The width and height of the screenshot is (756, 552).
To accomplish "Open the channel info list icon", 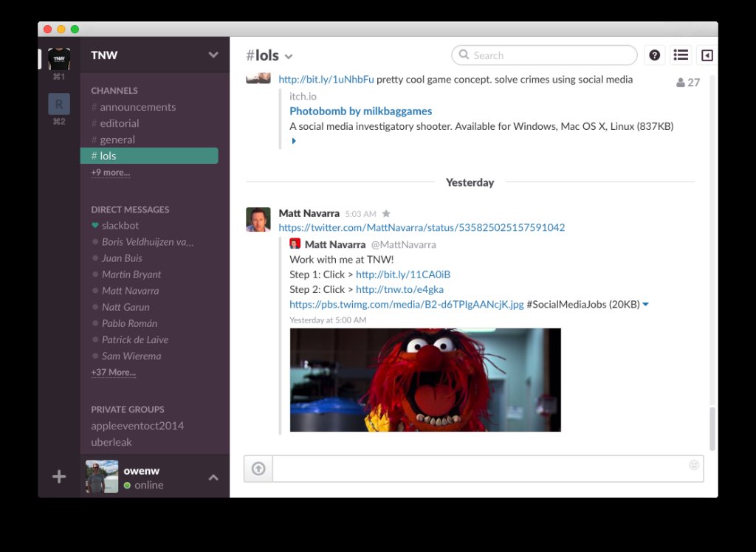I will click(681, 55).
